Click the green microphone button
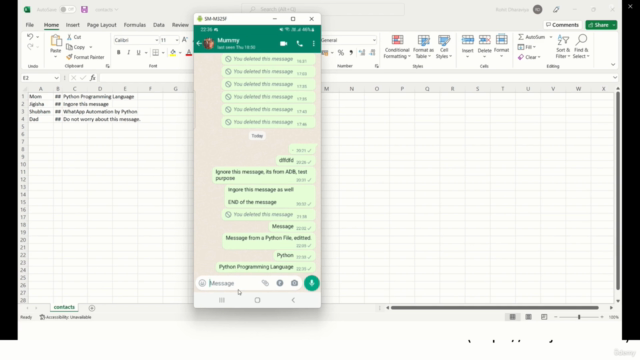The image size is (640, 360). 312,283
